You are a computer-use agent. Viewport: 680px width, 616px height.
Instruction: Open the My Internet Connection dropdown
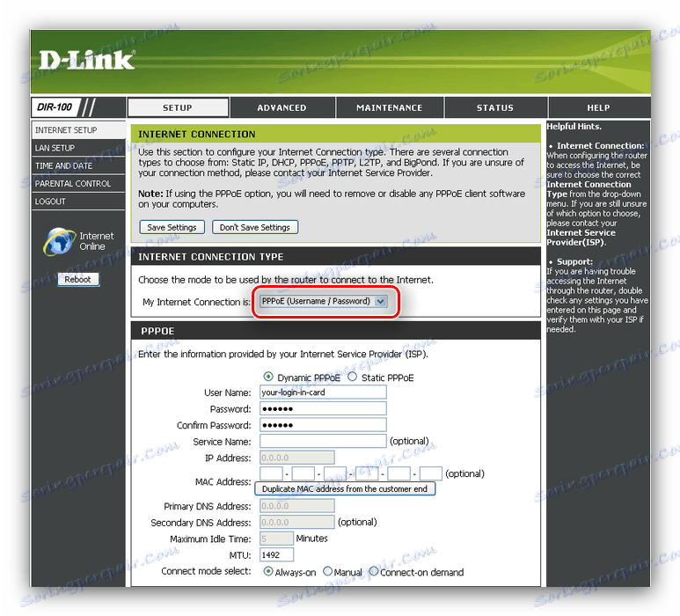click(323, 301)
